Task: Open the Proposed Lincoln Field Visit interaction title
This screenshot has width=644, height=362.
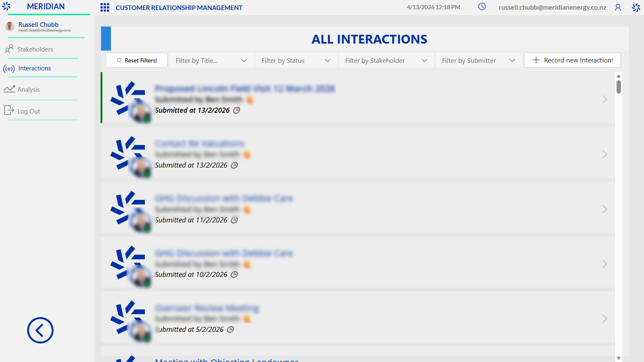Action: tap(245, 88)
